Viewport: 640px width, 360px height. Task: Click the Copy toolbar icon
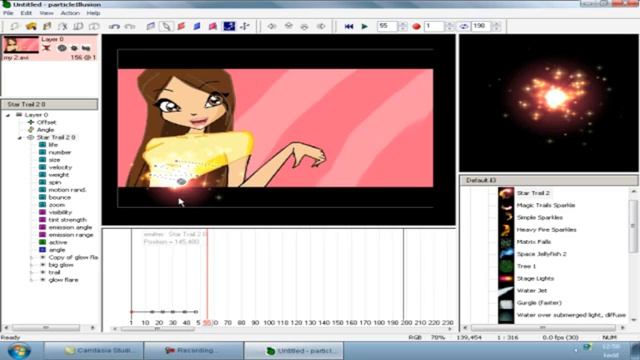[78, 27]
